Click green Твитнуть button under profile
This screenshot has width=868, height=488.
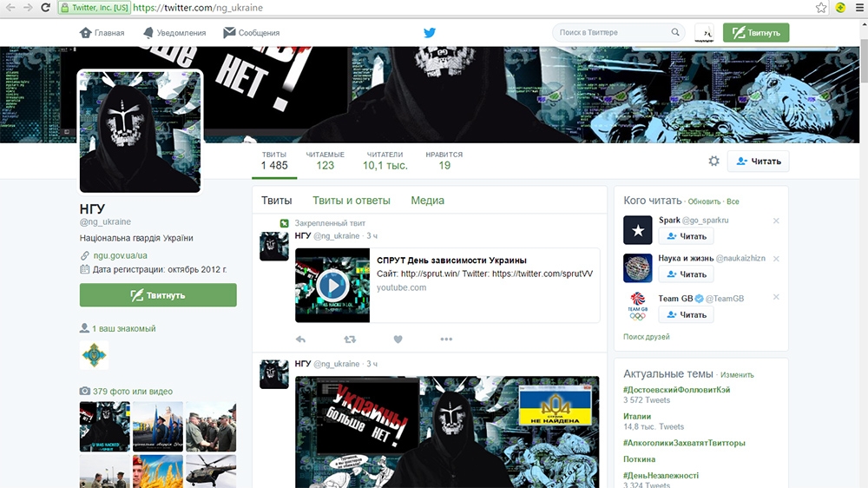(x=158, y=295)
